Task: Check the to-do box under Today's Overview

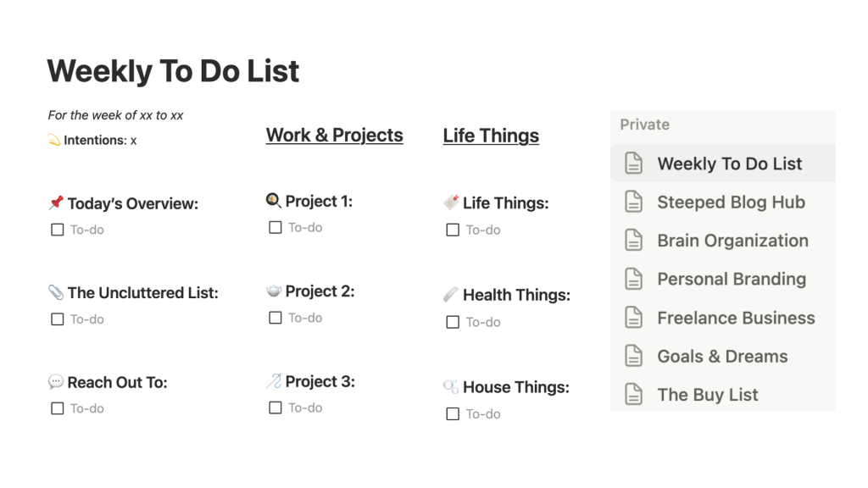Action: coord(58,230)
